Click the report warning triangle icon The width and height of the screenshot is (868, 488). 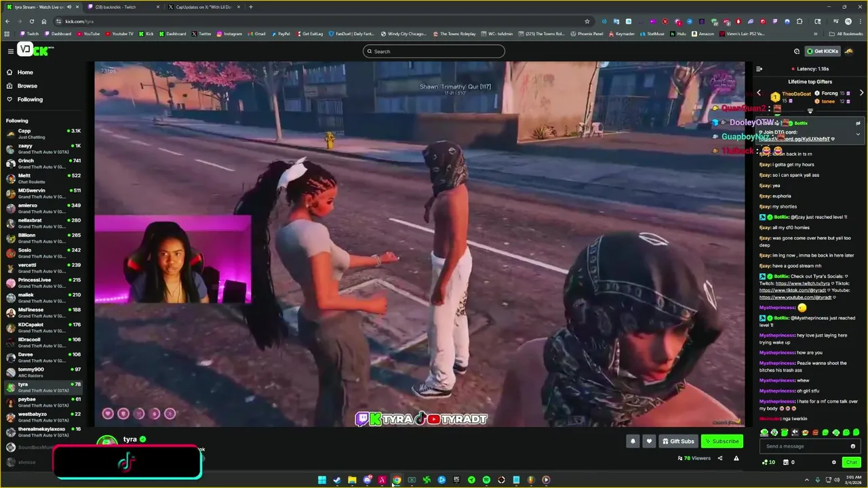[x=735, y=458]
